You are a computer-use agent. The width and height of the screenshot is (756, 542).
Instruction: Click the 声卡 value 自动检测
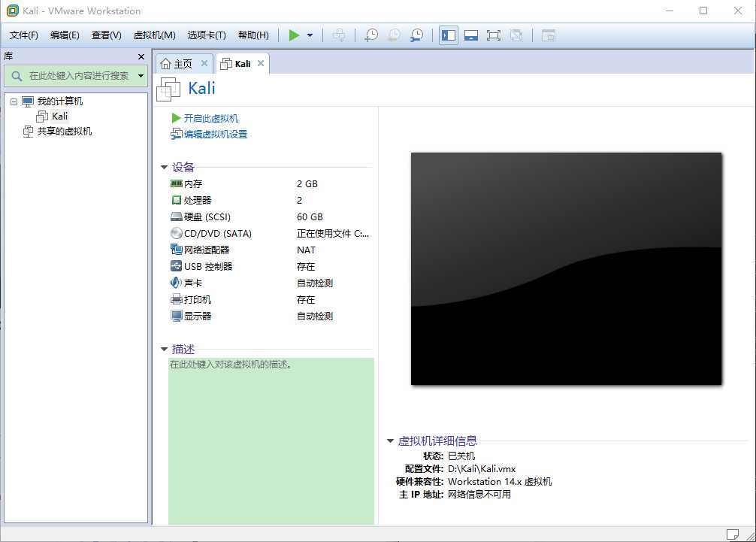(315, 283)
